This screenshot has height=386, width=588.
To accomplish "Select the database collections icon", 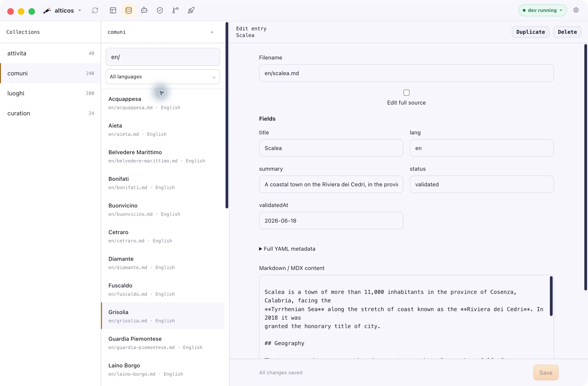I will click(128, 10).
